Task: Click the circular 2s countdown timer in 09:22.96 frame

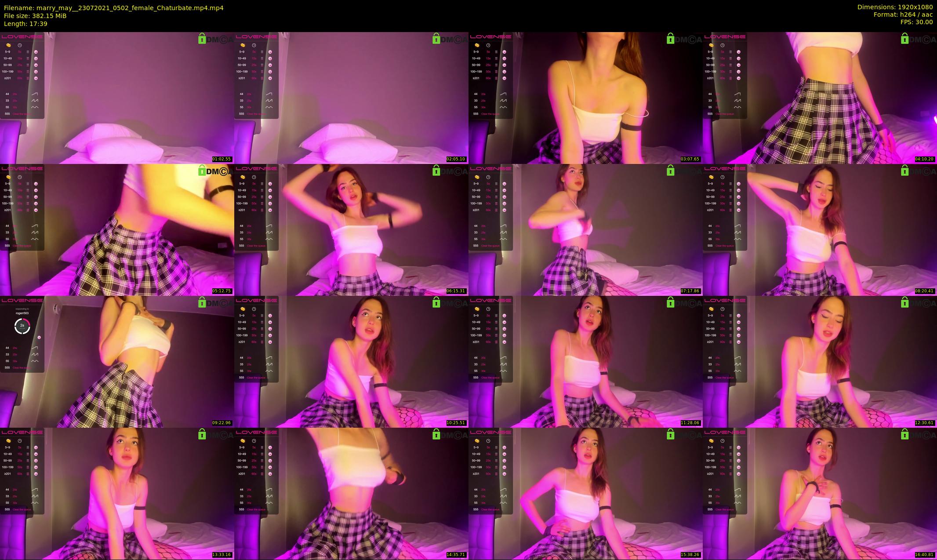Action: [x=22, y=326]
